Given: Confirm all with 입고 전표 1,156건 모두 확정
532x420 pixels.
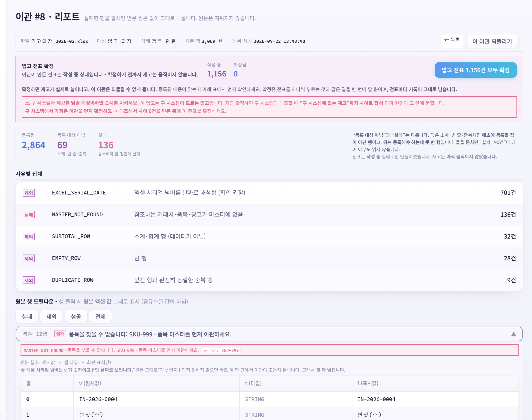Looking at the screenshot, I should coord(476,70).
